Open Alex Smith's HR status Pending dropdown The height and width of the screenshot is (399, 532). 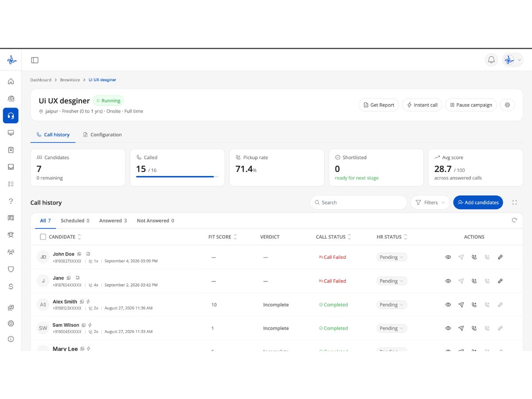[x=392, y=305]
